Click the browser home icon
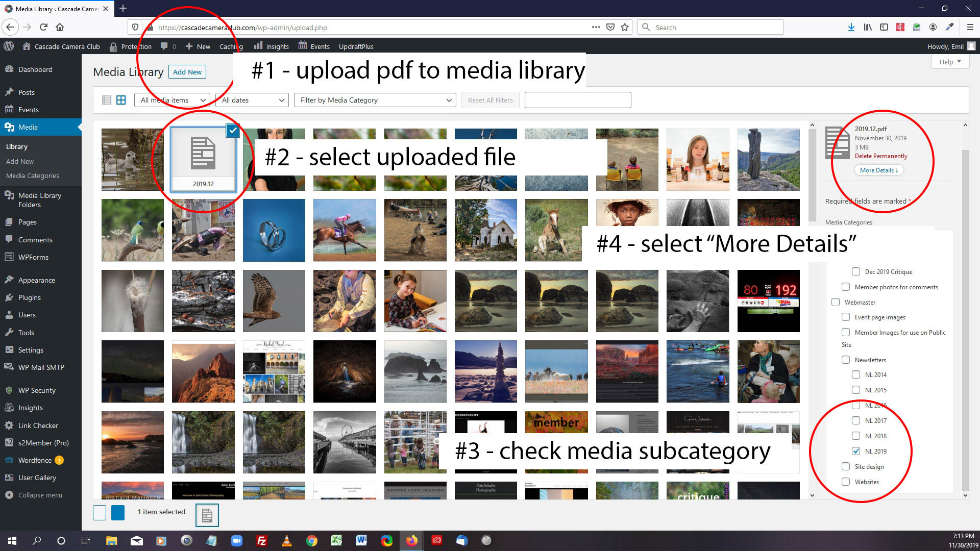980x551 pixels. coord(60,28)
